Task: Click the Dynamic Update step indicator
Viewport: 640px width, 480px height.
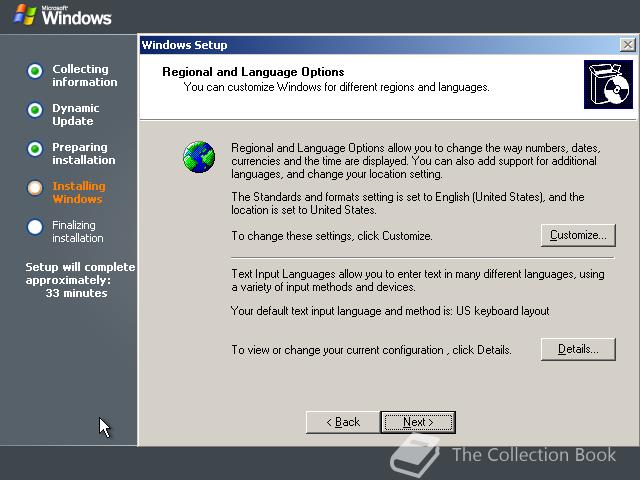Action: (x=35, y=110)
